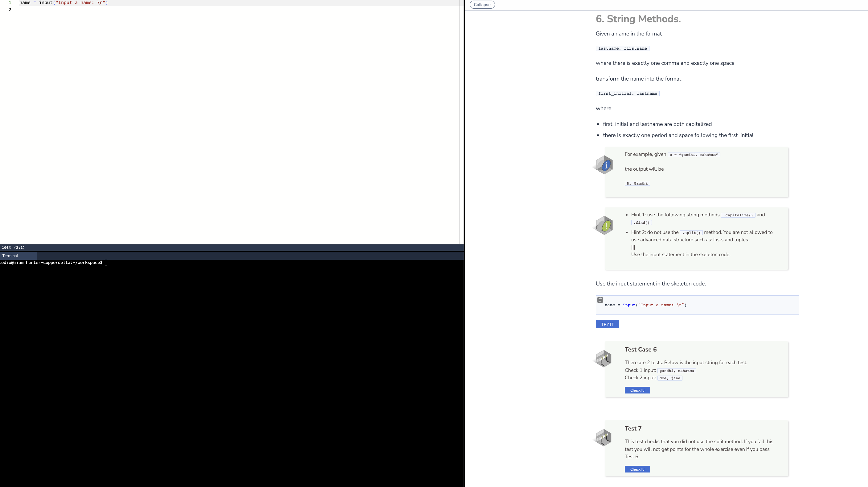Viewport: 868px width, 487px height.
Task: Click the .capitalize() code label
Action: pyautogui.click(x=738, y=215)
